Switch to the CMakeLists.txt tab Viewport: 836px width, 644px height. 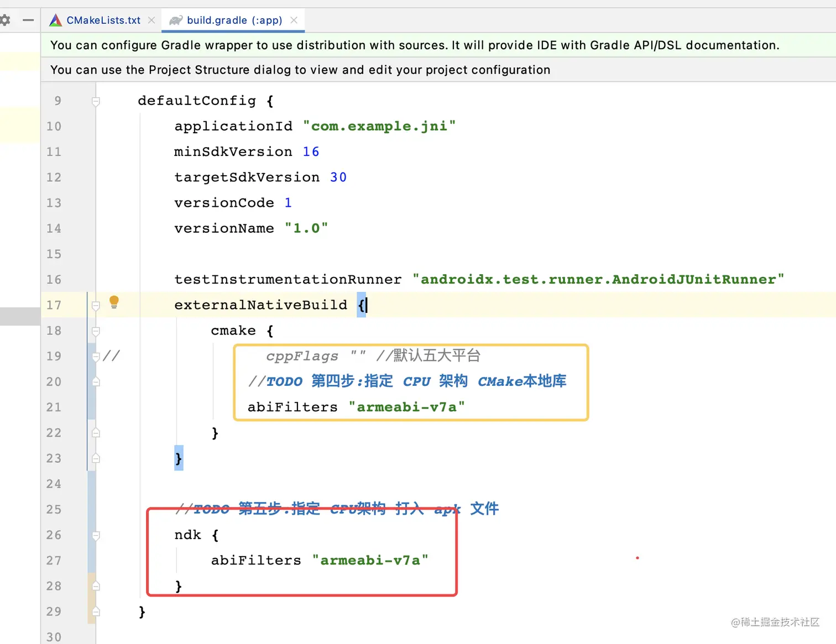coord(103,20)
